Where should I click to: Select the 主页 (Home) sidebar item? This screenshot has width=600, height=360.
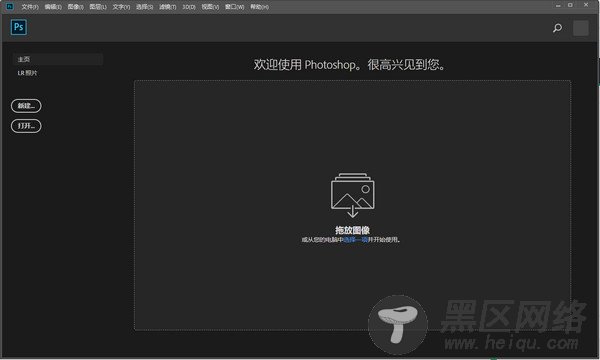[58, 59]
